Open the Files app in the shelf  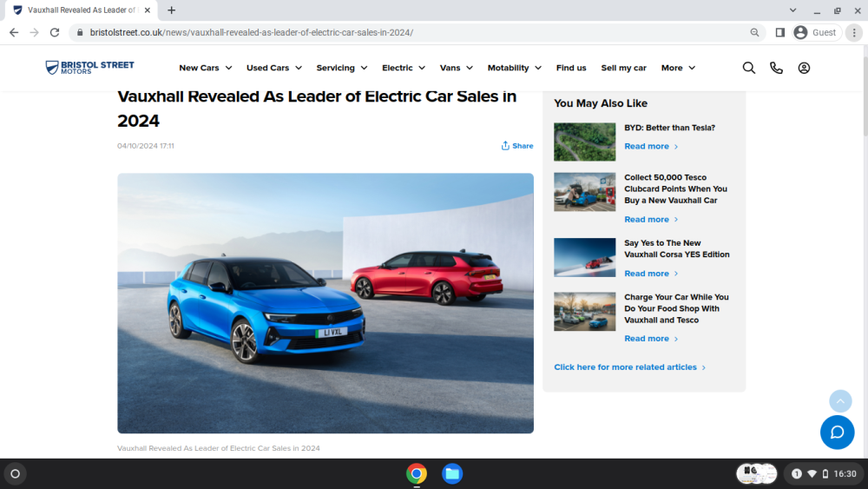(x=452, y=473)
